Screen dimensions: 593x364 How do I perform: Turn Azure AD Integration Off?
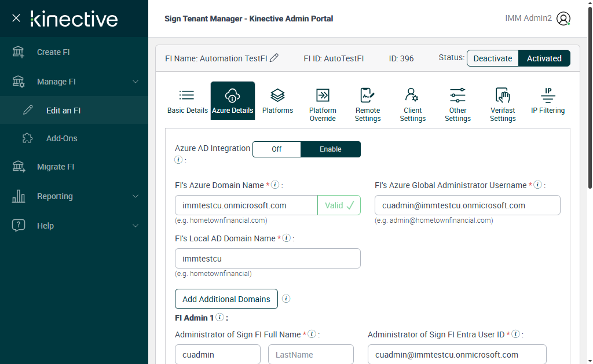point(276,149)
